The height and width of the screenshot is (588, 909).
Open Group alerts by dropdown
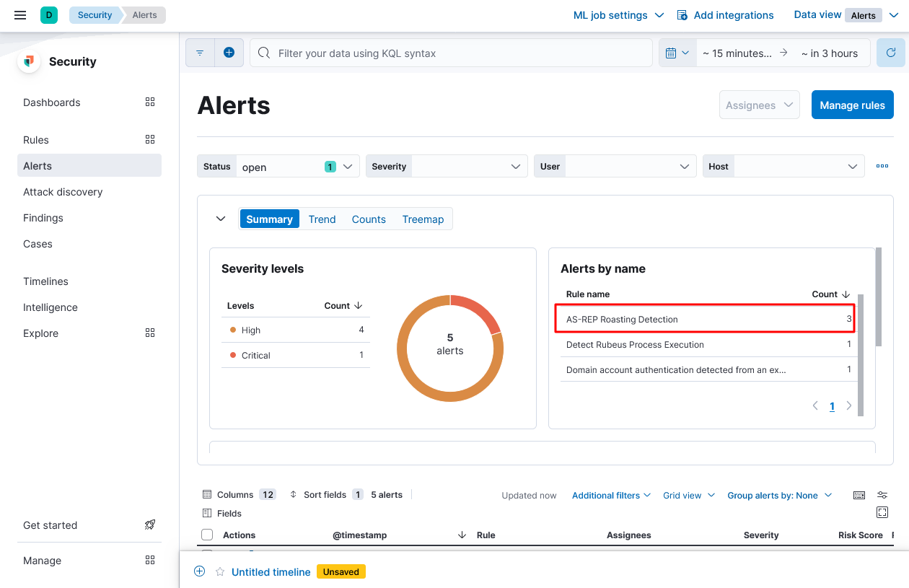(779, 495)
